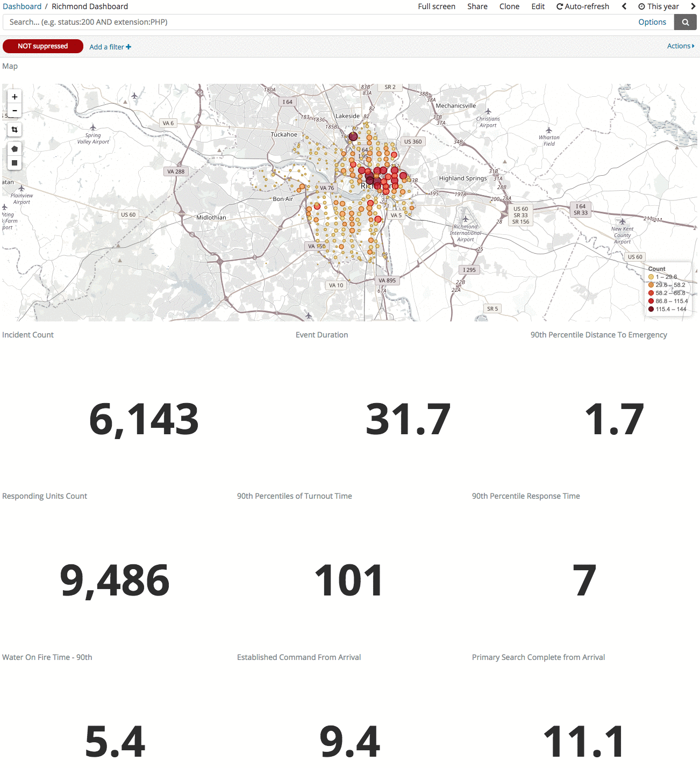Go to previous time range arrow
Viewport: 700px width, 768px height.
click(x=624, y=6)
